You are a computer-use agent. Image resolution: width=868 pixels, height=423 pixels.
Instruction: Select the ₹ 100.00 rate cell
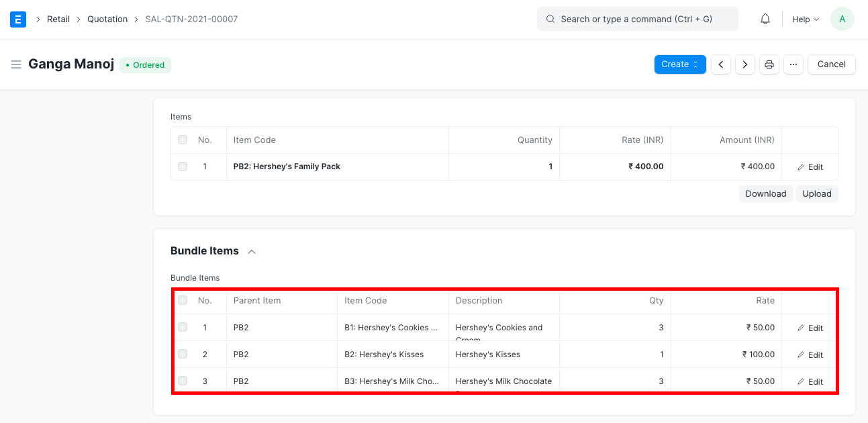[x=726, y=355]
